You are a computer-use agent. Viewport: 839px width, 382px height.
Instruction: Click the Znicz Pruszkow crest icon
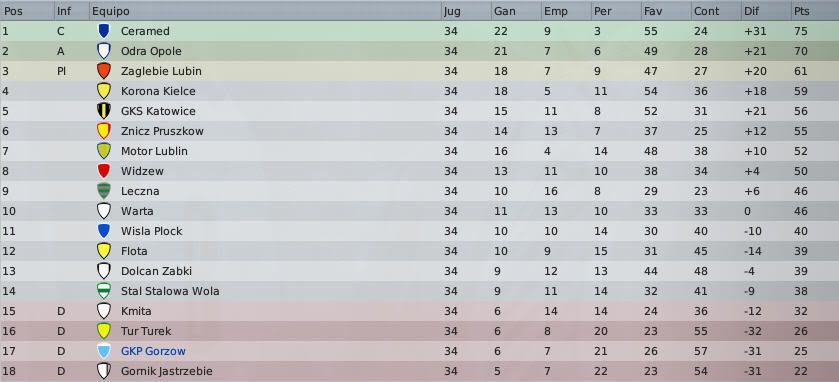(103, 131)
